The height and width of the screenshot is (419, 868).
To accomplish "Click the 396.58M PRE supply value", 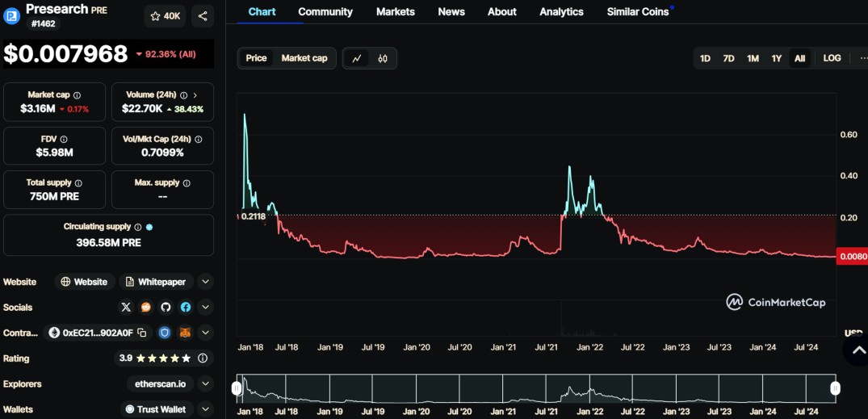I will pos(108,242).
